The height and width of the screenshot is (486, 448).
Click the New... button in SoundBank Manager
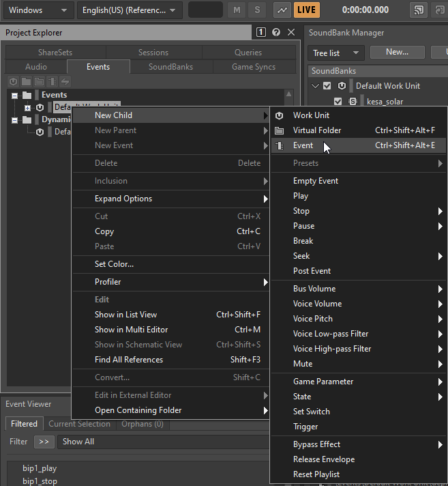(397, 52)
